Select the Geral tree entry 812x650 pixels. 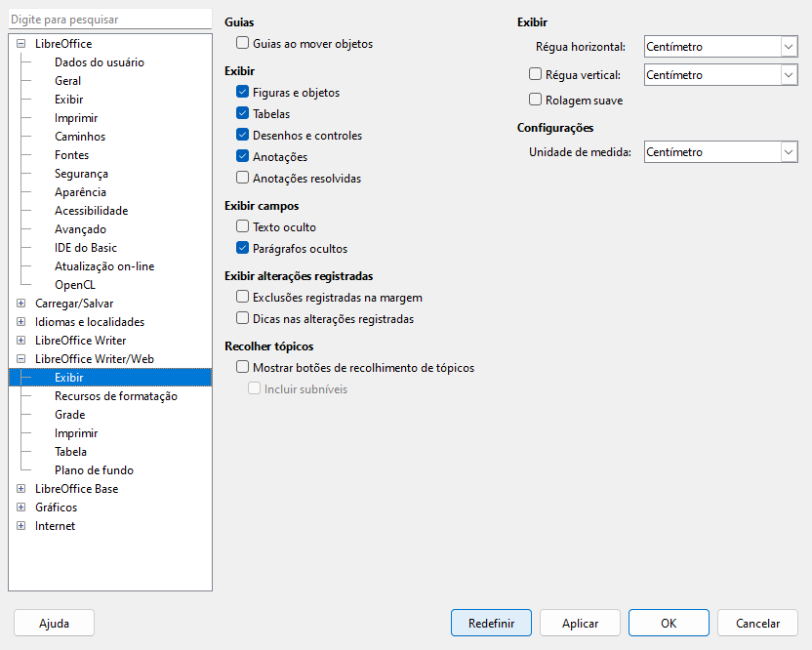[x=68, y=81]
